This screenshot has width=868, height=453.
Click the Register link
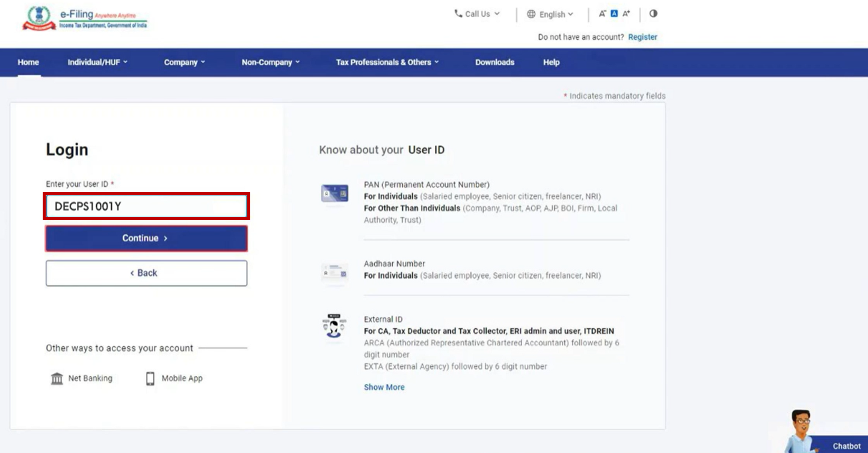tap(642, 37)
